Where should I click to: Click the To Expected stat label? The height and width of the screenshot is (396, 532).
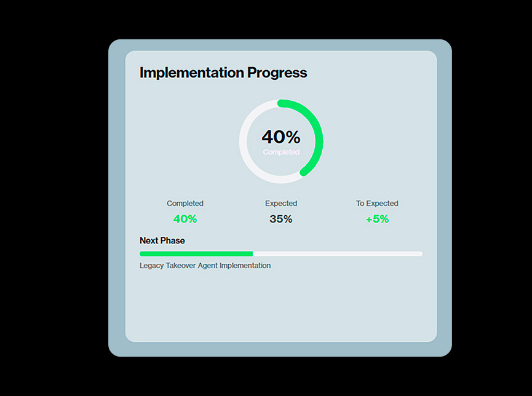[377, 204]
